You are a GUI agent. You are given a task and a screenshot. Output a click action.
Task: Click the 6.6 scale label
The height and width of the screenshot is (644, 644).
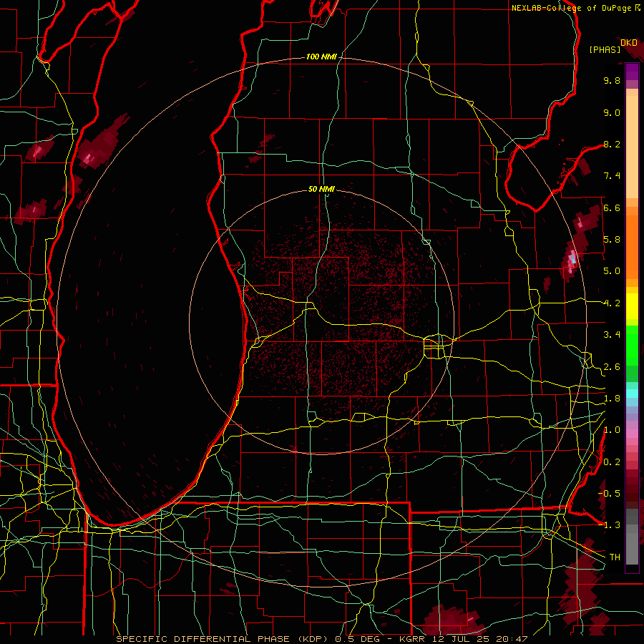[612, 208]
